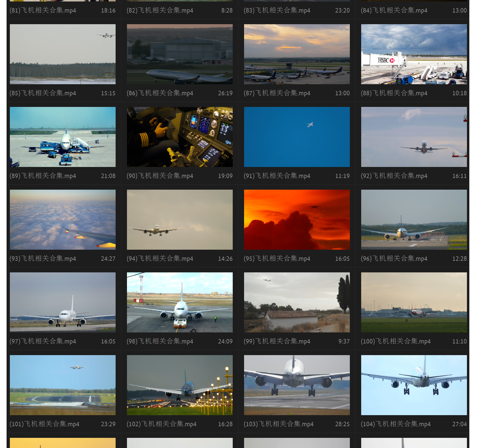Click the 26:19 duration of clip (86)

(x=225, y=93)
